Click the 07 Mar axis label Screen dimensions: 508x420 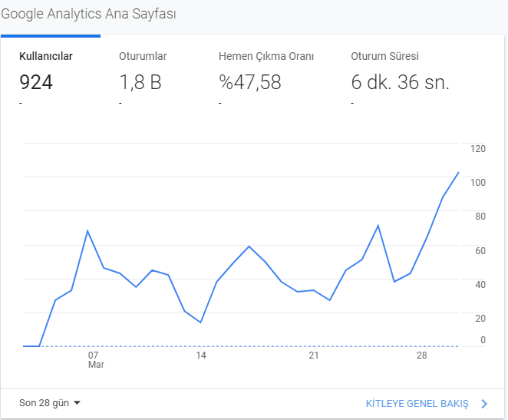(96, 359)
